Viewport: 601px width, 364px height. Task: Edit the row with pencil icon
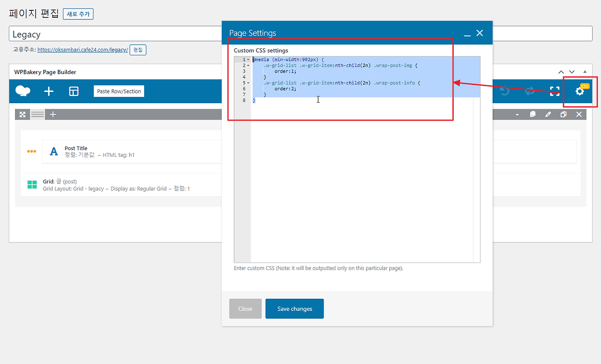click(x=548, y=114)
